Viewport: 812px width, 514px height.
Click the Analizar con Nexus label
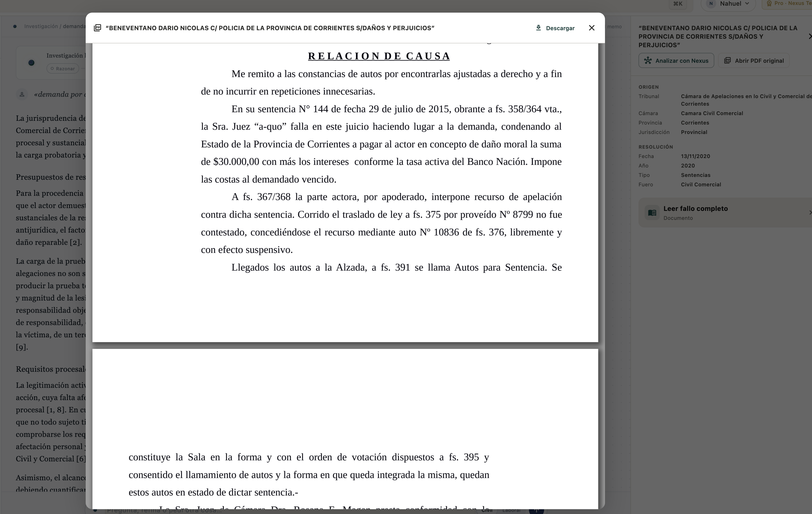pos(681,61)
